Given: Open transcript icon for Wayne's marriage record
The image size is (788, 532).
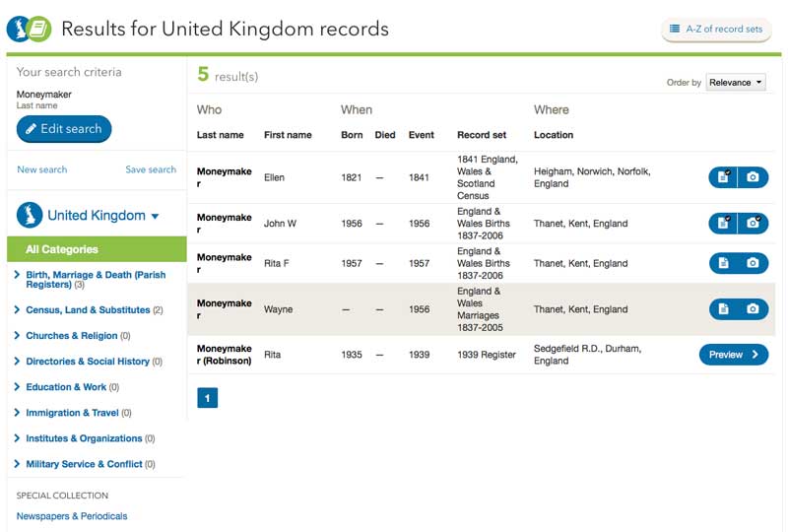Looking at the screenshot, I should 723,309.
